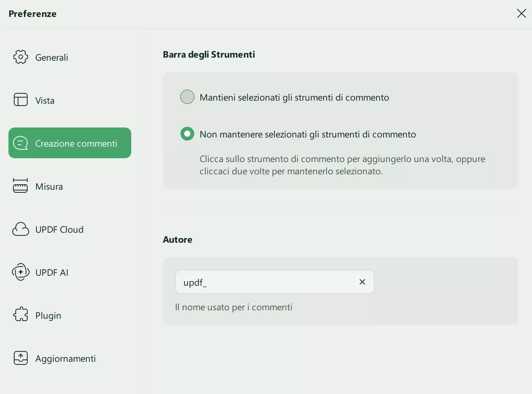Click the Plugin puzzle piece icon

21,315
